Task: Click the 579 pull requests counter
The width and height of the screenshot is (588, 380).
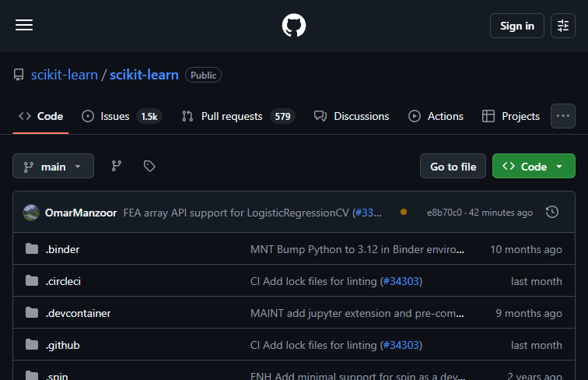Action: pos(283,116)
